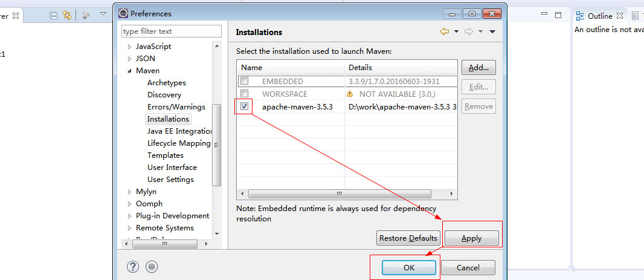Image resolution: width=644 pixels, height=280 pixels.
Task: Expand the JavaScript tree node
Action: (x=129, y=47)
